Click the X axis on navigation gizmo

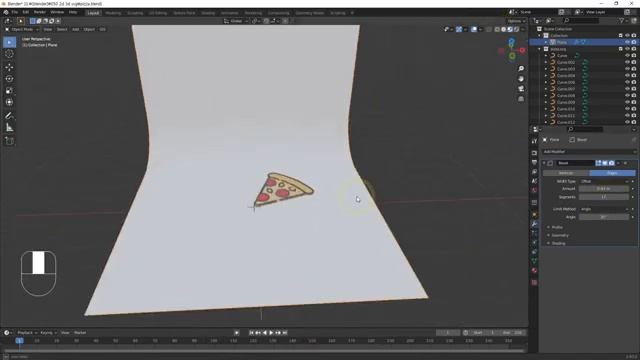(x=522, y=50)
